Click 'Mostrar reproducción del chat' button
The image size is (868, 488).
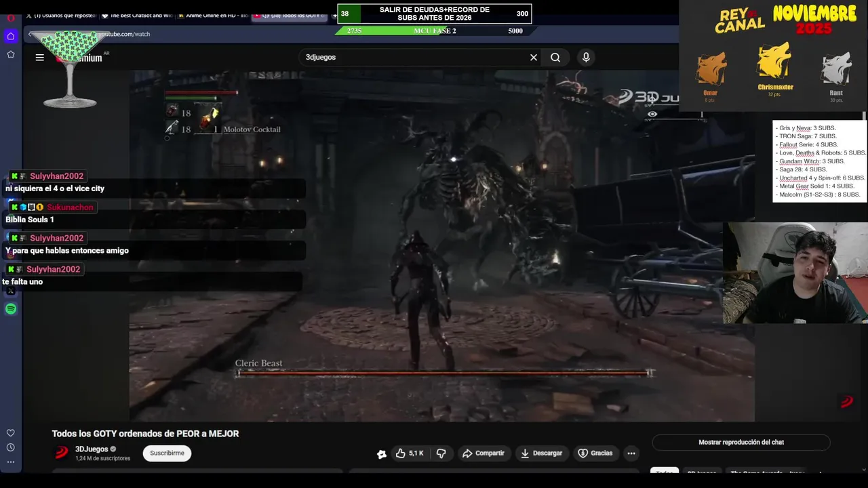(741, 442)
